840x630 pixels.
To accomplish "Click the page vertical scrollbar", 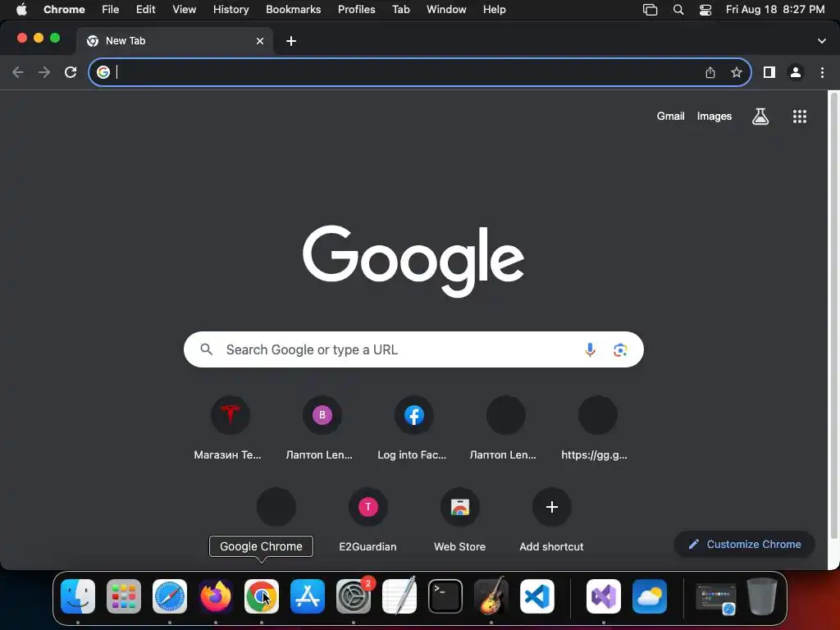I will pos(833,316).
